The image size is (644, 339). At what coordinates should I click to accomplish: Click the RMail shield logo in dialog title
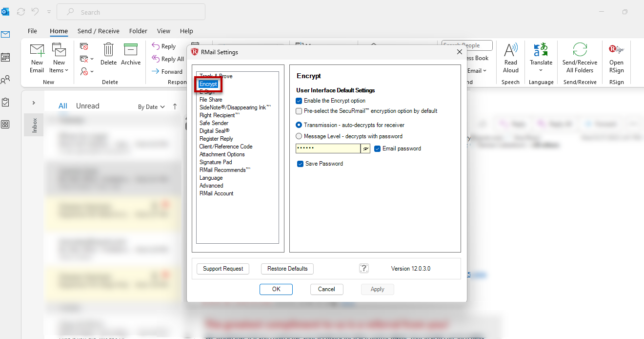click(195, 52)
